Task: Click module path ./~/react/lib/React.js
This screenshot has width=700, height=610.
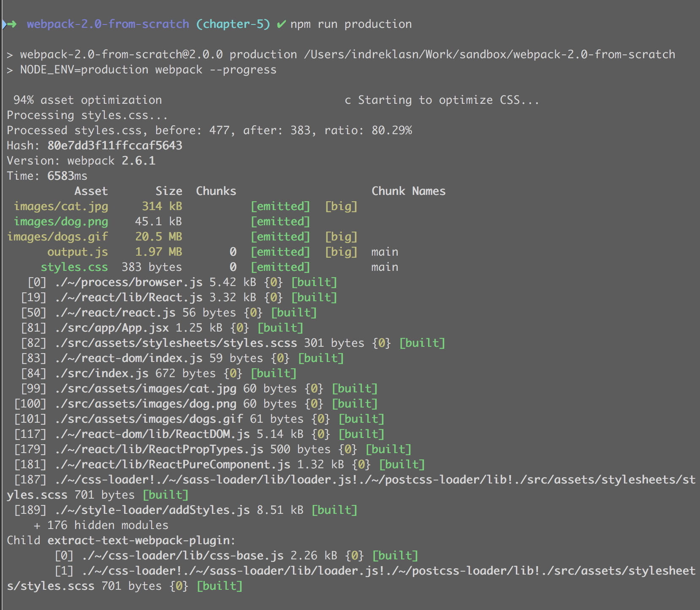Action: pyautogui.click(x=128, y=297)
